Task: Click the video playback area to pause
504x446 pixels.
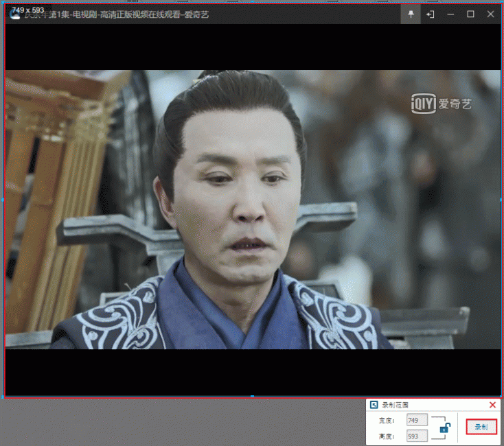Action: point(253,209)
